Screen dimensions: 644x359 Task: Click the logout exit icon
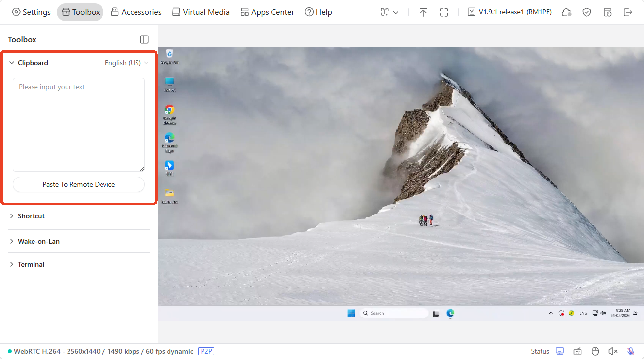628,12
